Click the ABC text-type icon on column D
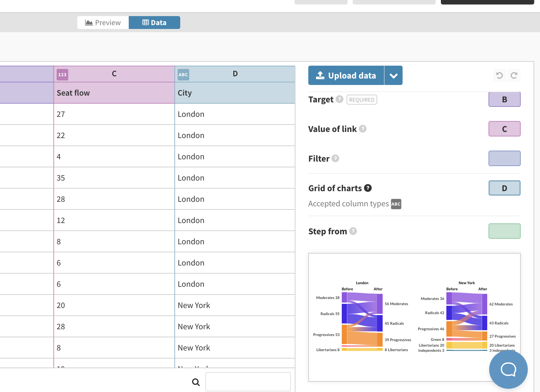Image resolution: width=540 pixels, height=392 pixels. [183, 74]
